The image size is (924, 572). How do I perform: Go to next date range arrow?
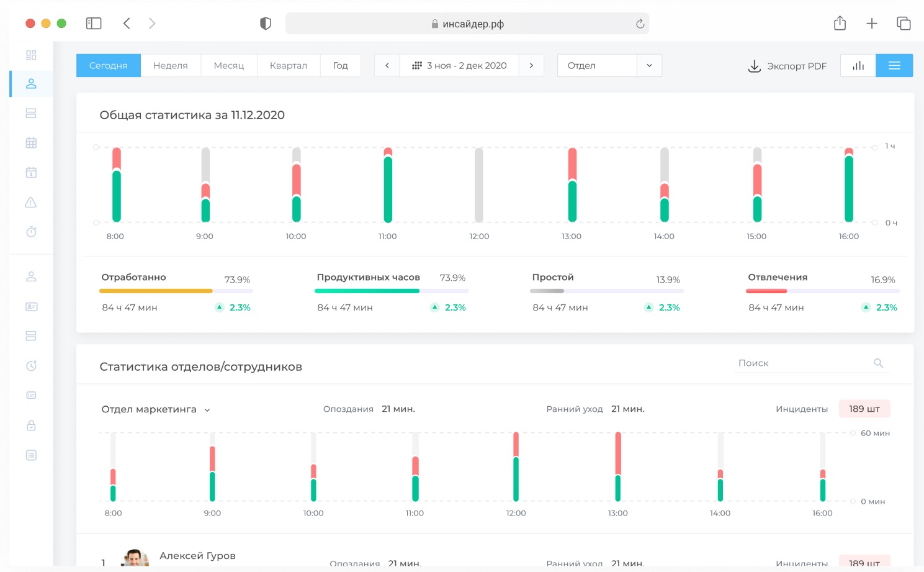coord(531,66)
